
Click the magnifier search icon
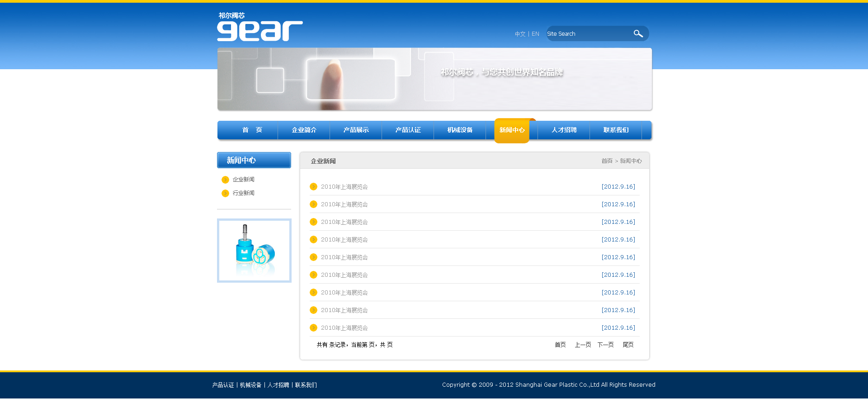[x=638, y=34]
